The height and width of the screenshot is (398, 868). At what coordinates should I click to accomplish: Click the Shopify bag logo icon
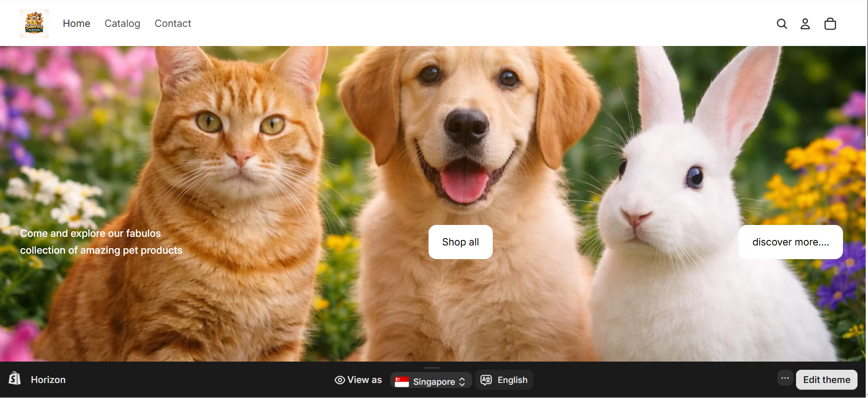pyautogui.click(x=15, y=378)
